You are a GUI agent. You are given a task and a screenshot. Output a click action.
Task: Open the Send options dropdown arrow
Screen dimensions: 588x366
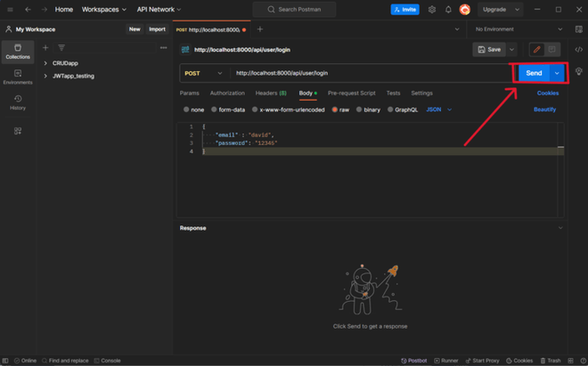coord(557,74)
